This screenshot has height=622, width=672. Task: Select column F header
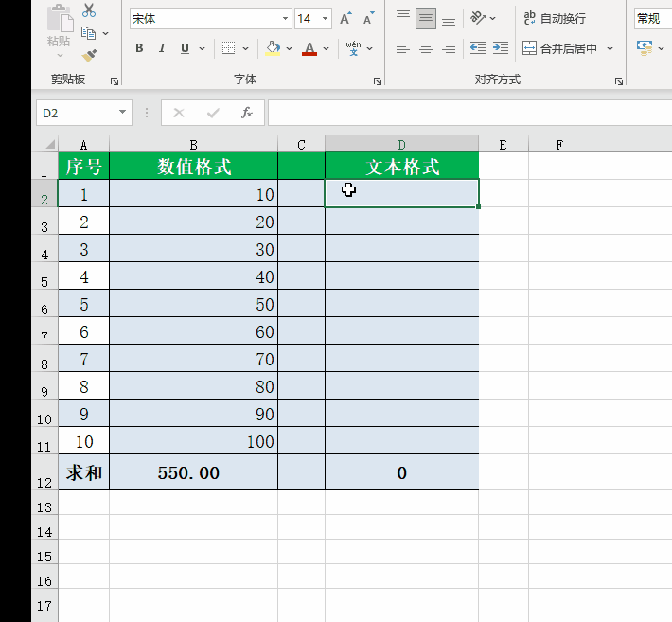click(x=559, y=145)
